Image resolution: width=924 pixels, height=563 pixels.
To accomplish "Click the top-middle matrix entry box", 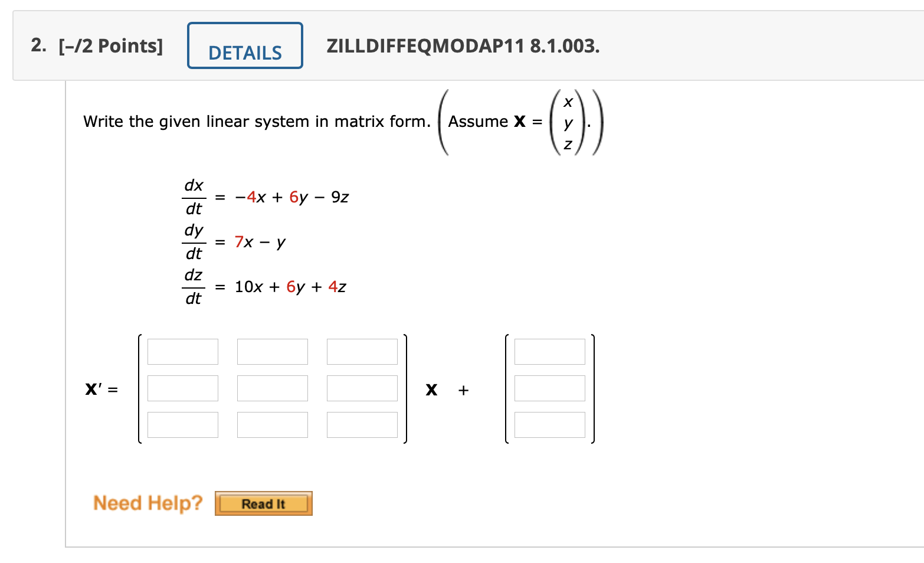I will 272,351.
